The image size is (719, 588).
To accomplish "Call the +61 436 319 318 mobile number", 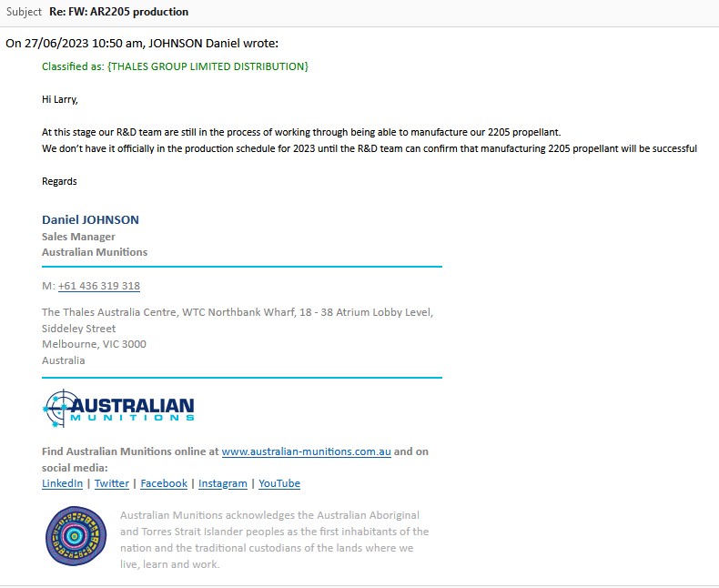I will (98, 286).
